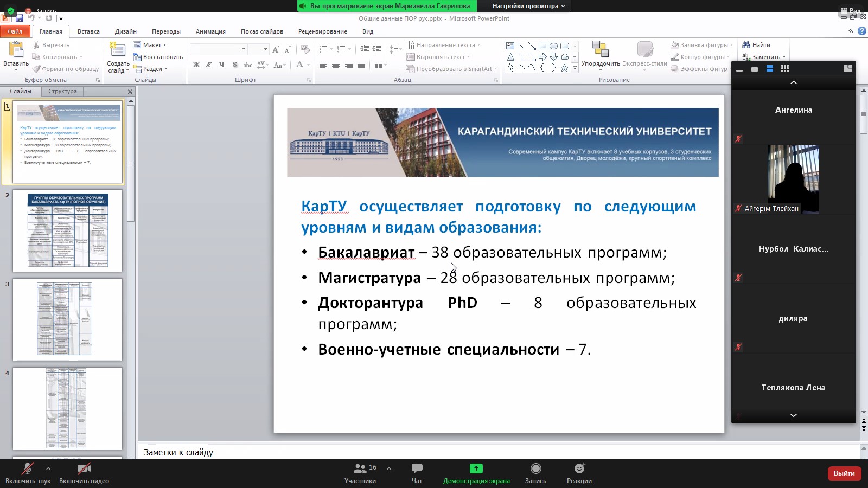Image resolution: width=868 pixels, height=488 pixels.
Task: Click the Cut (Вырезать) scissors icon
Action: [x=36, y=45]
